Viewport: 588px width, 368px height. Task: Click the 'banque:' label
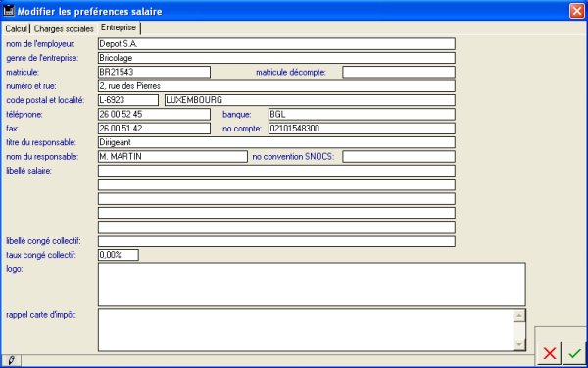coord(236,115)
